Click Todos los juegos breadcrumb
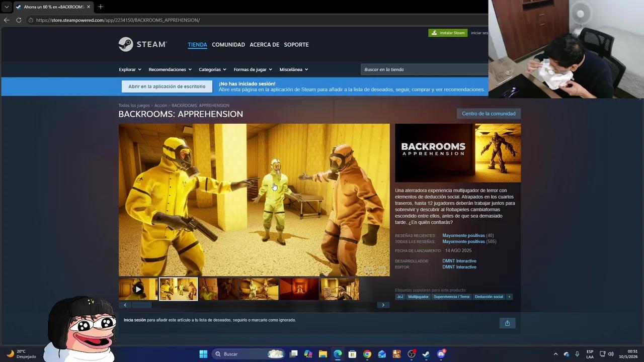Image resolution: width=644 pixels, height=362 pixels. pyautogui.click(x=134, y=106)
